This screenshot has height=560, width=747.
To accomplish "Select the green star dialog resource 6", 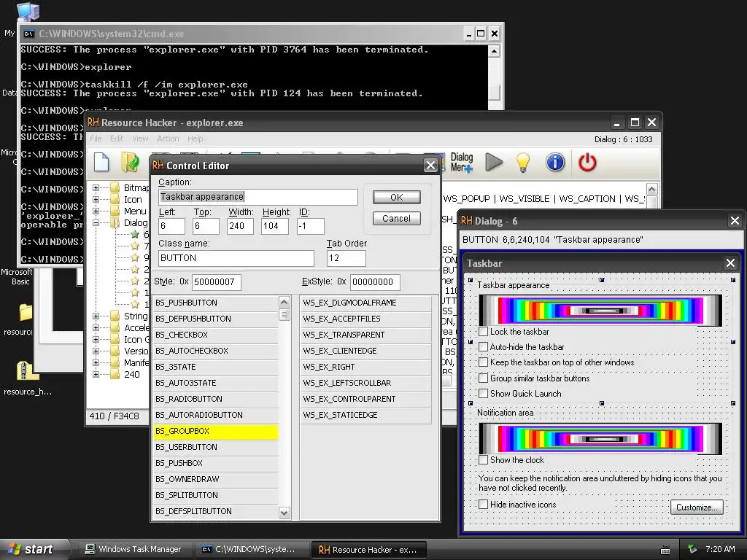I will pos(135,234).
